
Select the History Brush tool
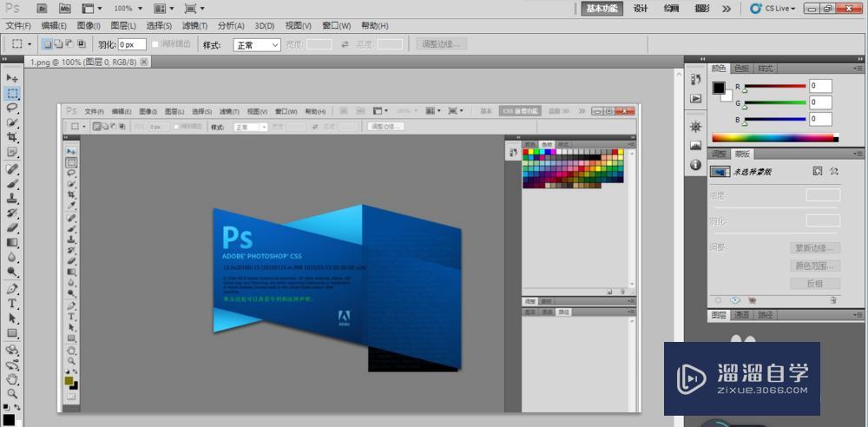(x=12, y=213)
